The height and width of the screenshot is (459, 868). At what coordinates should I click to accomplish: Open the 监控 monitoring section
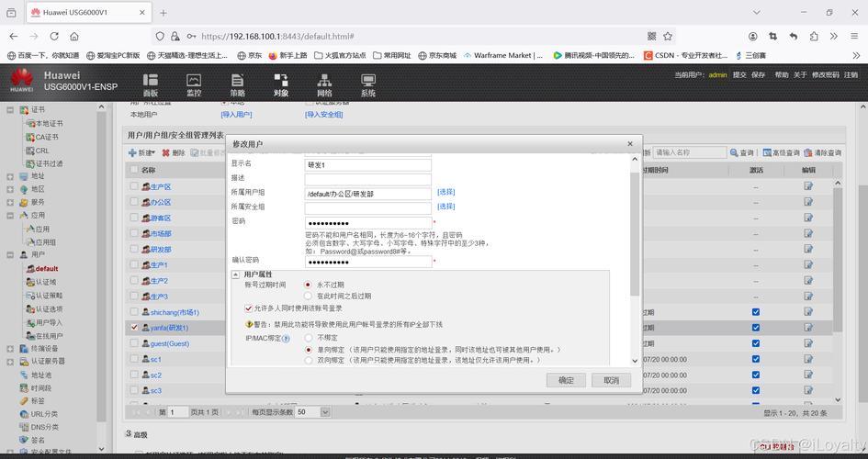(x=194, y=85)
